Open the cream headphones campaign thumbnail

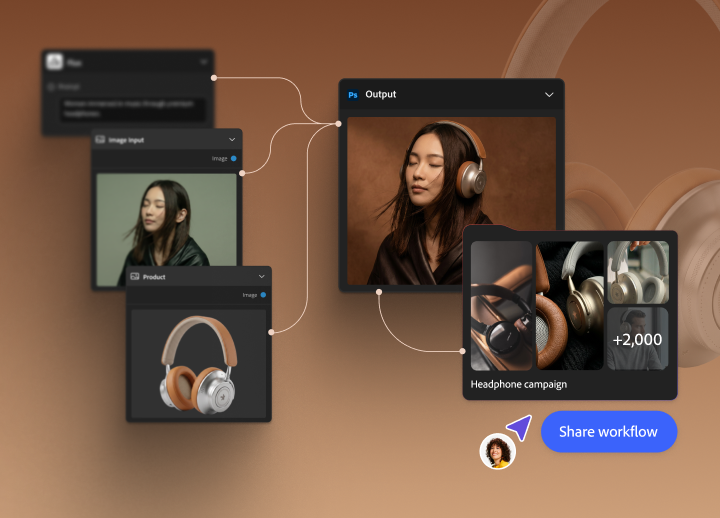coord(638,272)
